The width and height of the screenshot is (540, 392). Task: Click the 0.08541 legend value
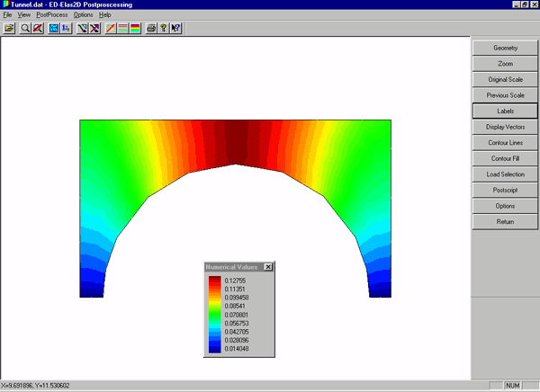[x=235, y=306]
